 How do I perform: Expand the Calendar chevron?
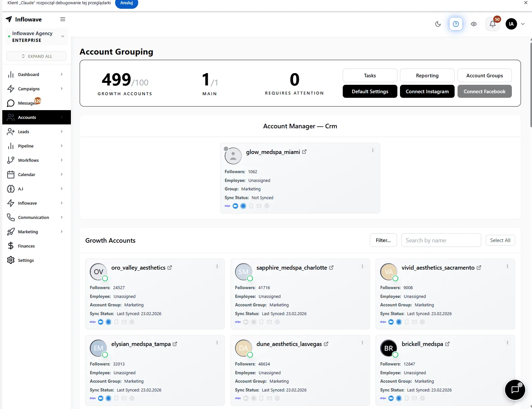click(62, 174)
